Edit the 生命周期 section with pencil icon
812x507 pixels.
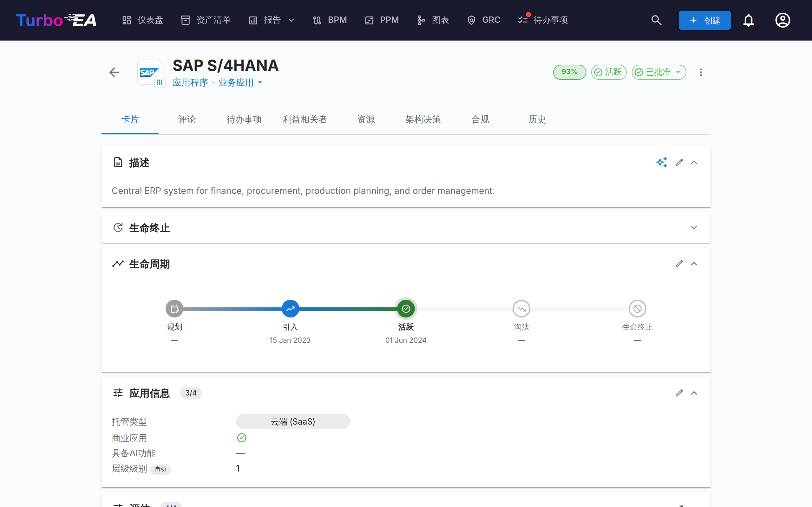679,264
